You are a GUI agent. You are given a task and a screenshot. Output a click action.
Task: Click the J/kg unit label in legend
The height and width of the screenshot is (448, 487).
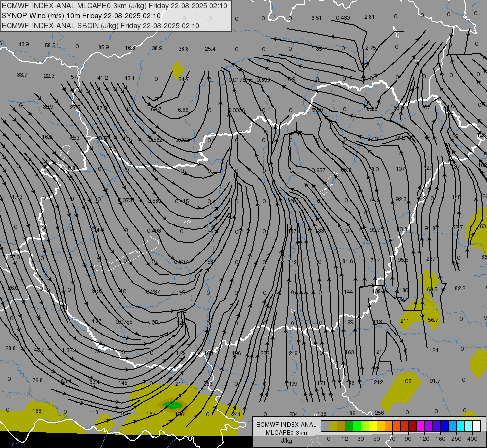287,441
